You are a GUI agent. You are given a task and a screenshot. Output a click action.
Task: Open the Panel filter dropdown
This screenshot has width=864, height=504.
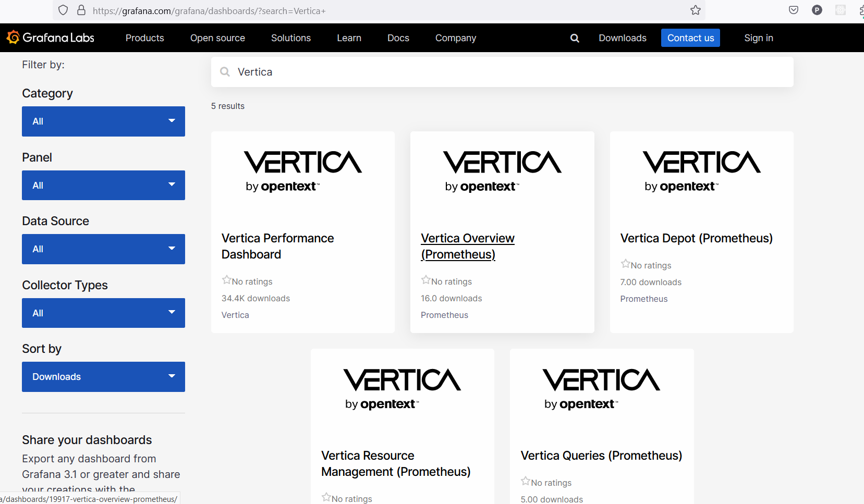[103, 185]
